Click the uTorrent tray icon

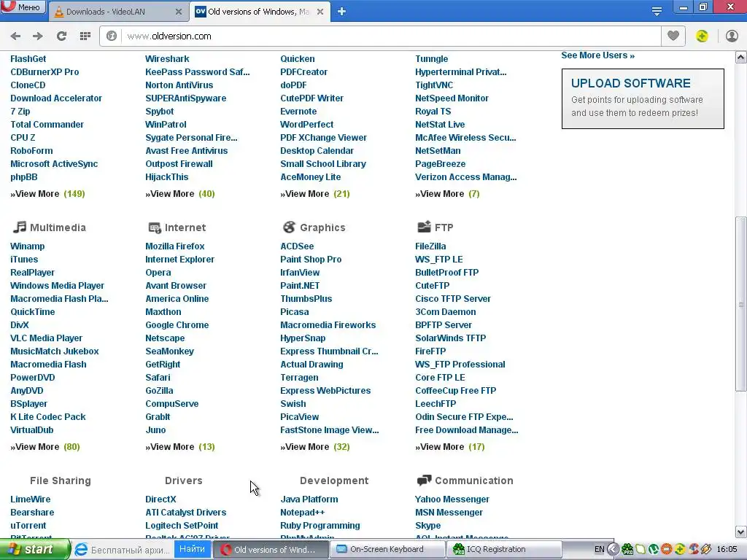click(653, 550)
